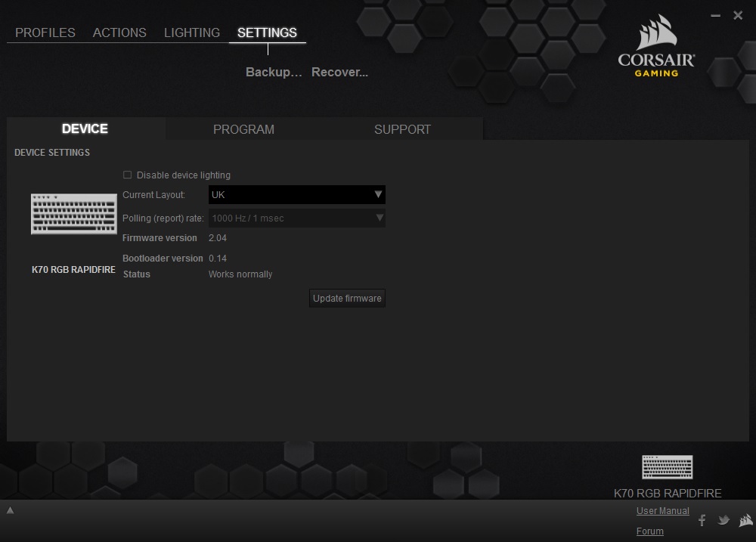Open the Corsair Twitter bird icon
The width and height of the screenshot is (756, 542).
click(x=723, y=520)
